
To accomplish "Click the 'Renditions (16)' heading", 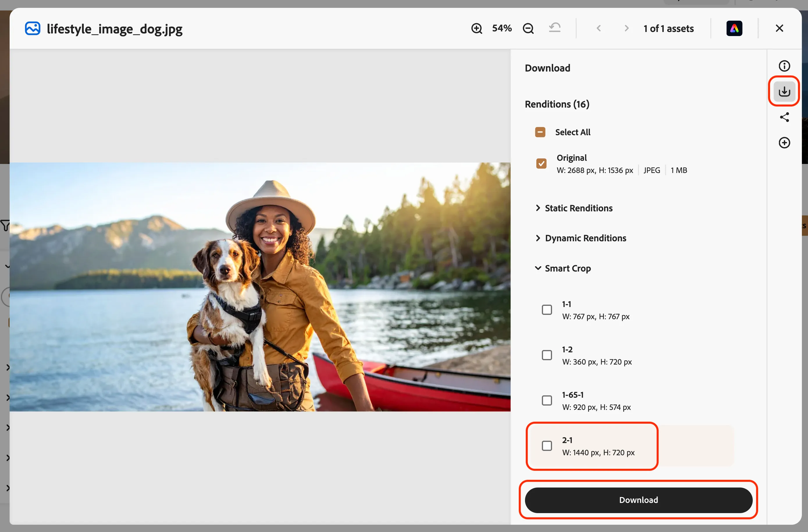I will [557, 104].
